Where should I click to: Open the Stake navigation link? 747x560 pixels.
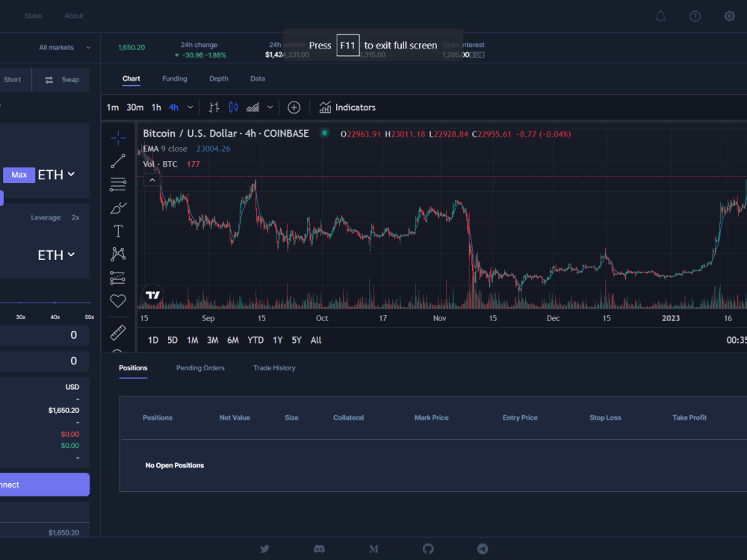coord(33,16)
